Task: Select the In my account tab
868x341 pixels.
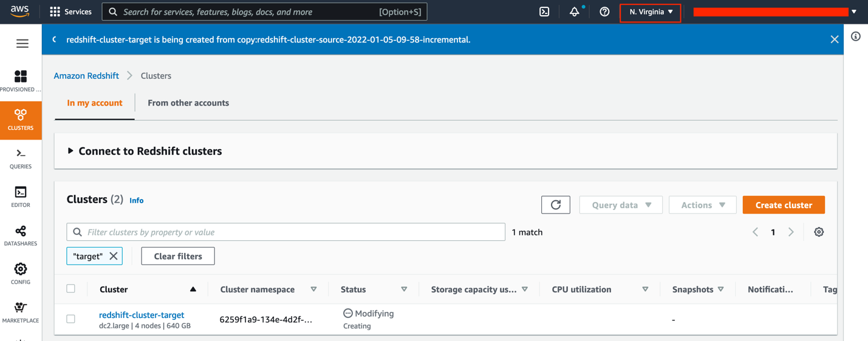Action: pyautogui.click(x=95, y=103)
